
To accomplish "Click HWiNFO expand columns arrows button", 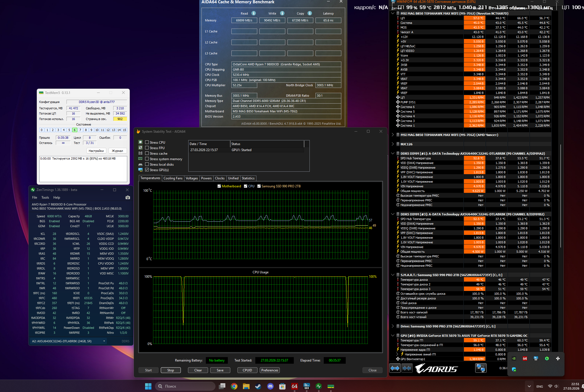I will tap(395, 368).
